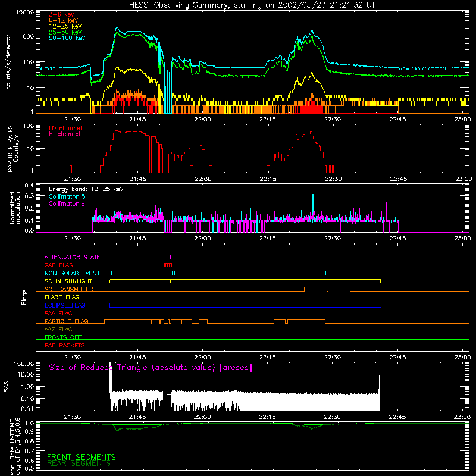The image size is (476, 476).
Task: Click the FRONT SEGMENTS legend label
Action: click(82, 457)
